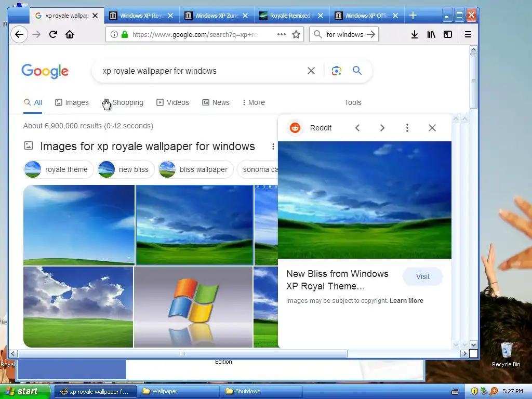This screenshot has width=532, height=399.
Task: Expand the More search filters menu
Action: pyautogui.click(x=254, y=102)
